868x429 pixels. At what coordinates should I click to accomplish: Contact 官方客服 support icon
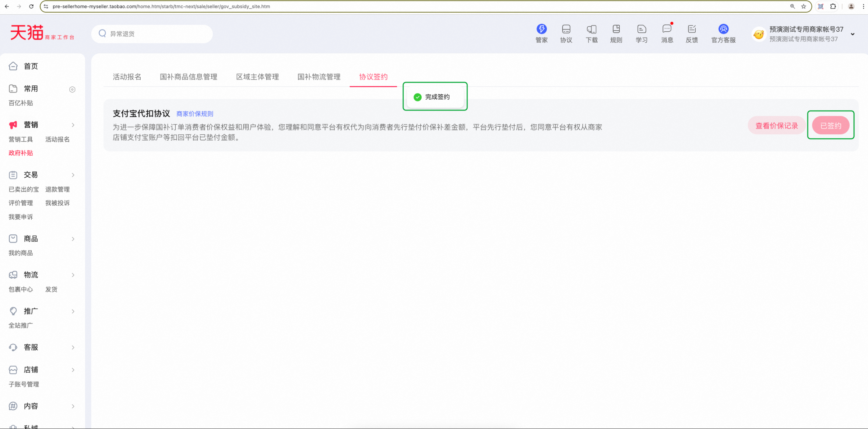723,29
